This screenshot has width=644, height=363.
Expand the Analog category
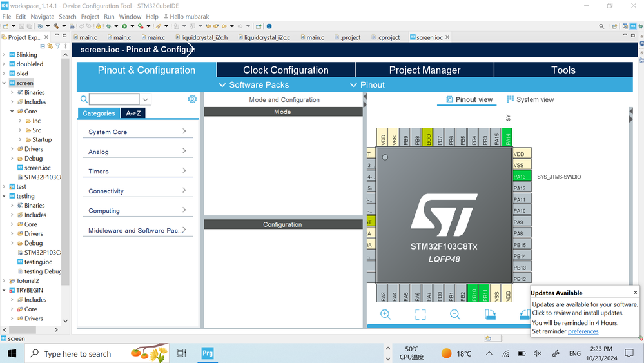(x=137, y=151)
